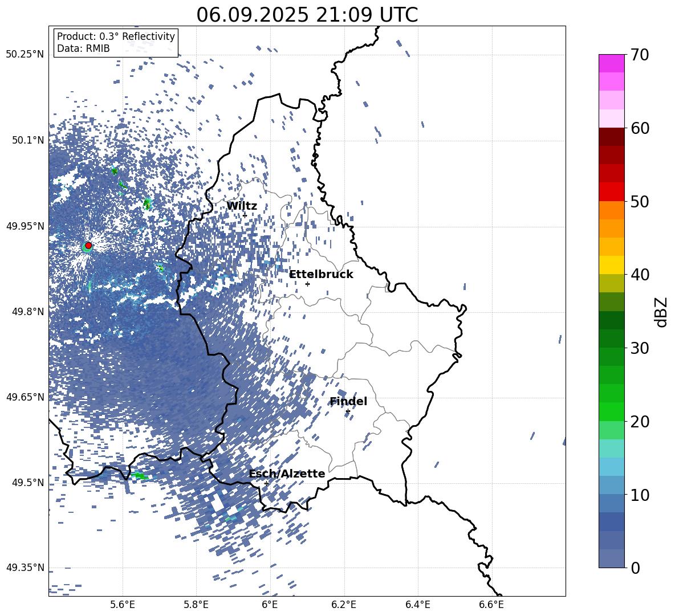This screenshot has height=616, width=675.
Task: Click the cross marker below Esch/Alzette
Action: (266, 483)
